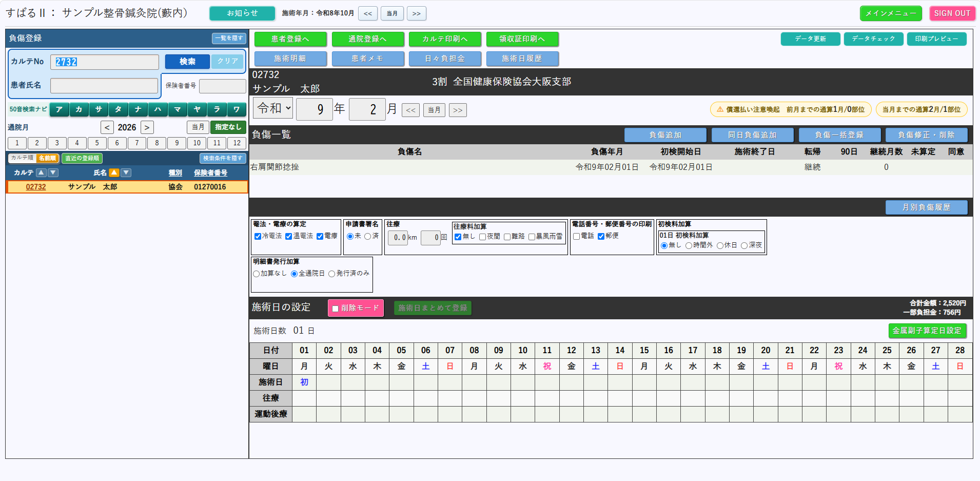Focus the カルテNo input field
This screenshot has width=980, height=481.
[105, 62]
